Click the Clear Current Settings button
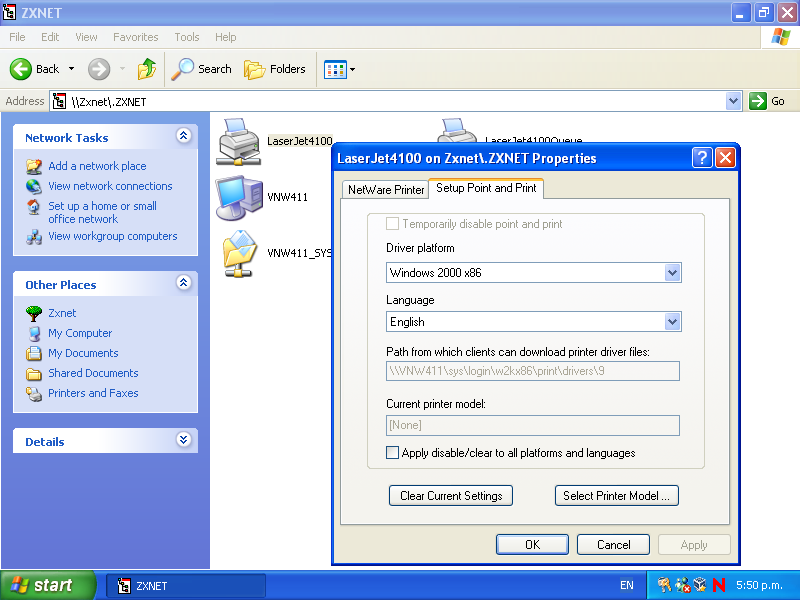This screenshot has width=800, height=600. tap(451, 495)
